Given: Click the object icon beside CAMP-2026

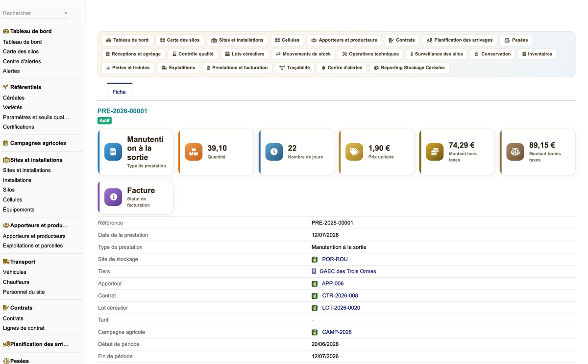Looking at the screenshot, I should [315, 332].
